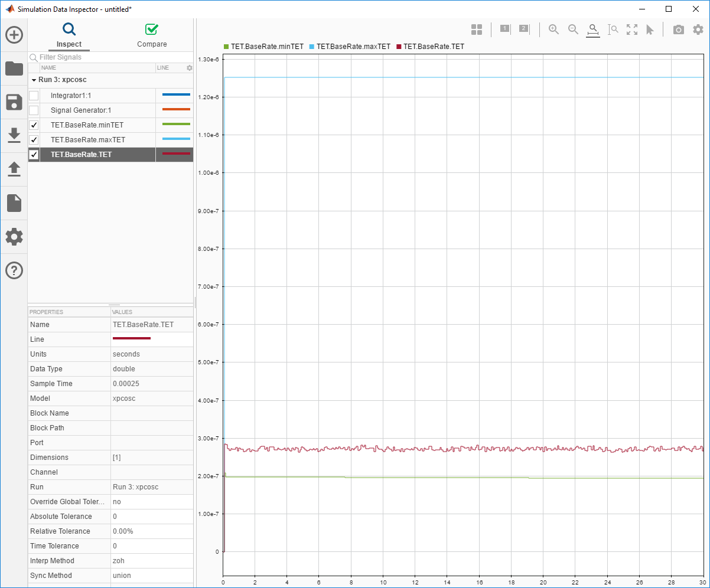Click the zoom out magnifier tool
The image size is (710, 588).
point(573,30)
